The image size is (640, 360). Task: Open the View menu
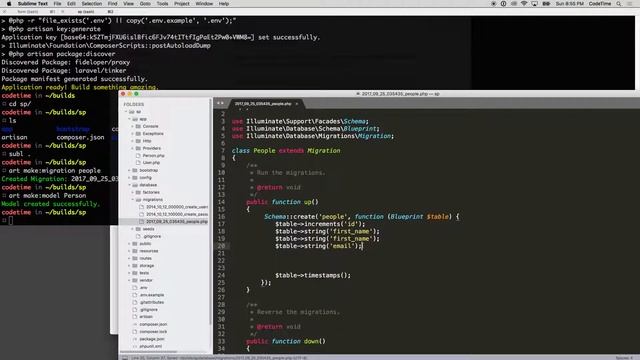point(129,4)
